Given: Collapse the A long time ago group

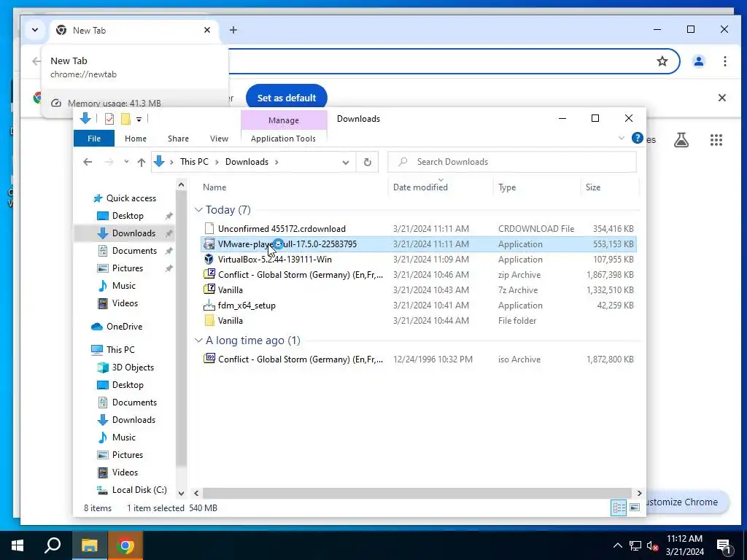Looking at the screenshot, I should (198, 341).
